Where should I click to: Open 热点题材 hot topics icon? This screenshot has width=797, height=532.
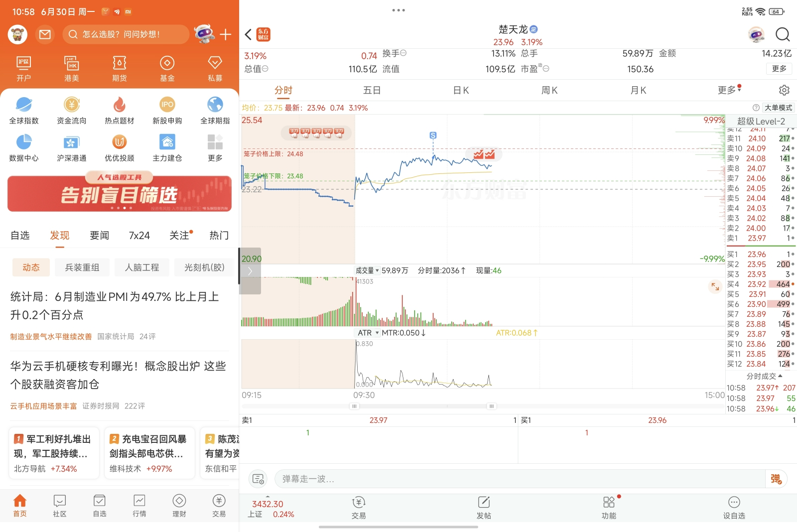120,111
